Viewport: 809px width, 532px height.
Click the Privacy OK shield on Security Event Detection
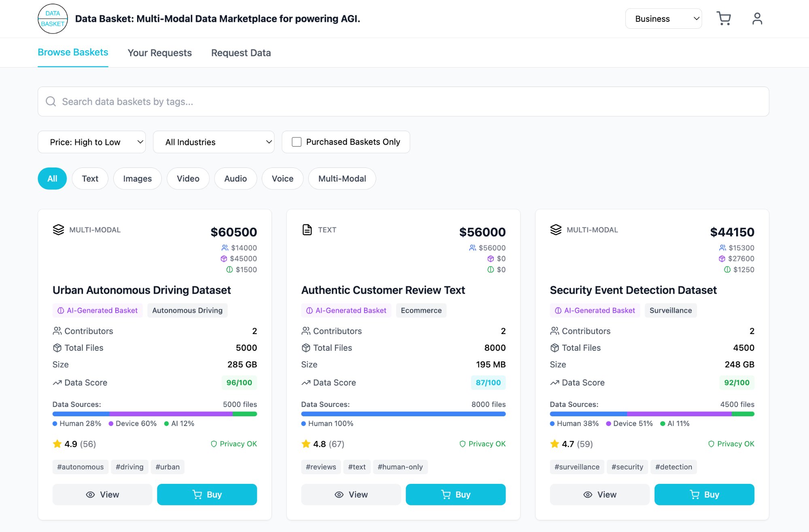tap(711, 444)
